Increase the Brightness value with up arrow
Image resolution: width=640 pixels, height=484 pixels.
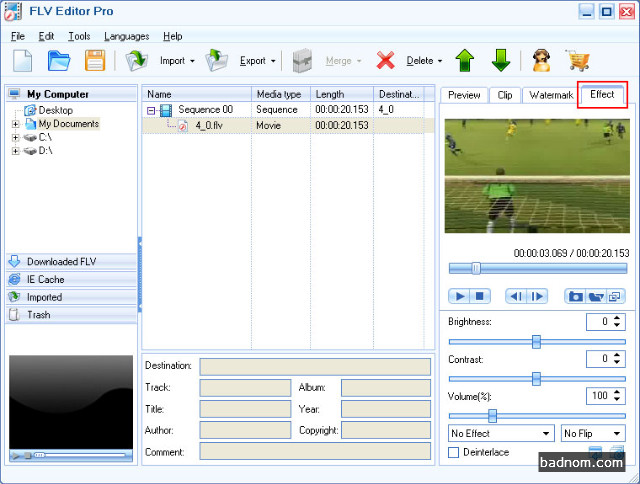coord(617,318)
